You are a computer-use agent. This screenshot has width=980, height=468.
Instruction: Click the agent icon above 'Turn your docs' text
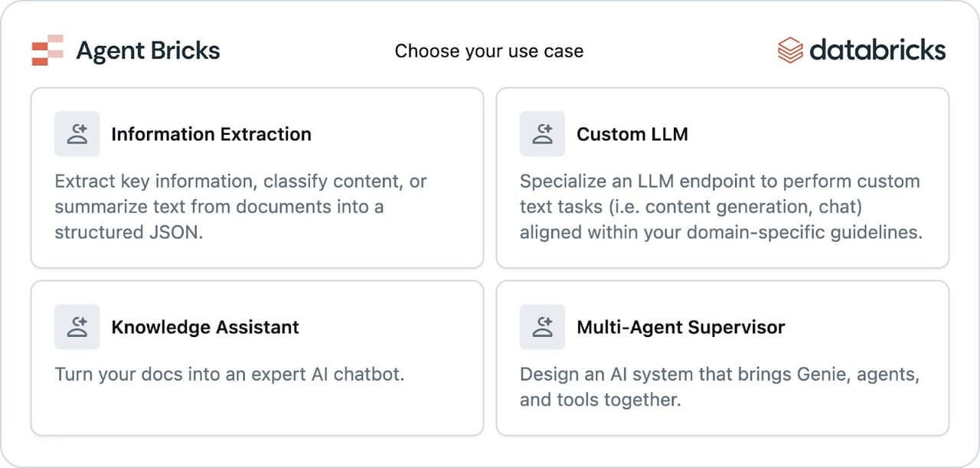[77, 326]
